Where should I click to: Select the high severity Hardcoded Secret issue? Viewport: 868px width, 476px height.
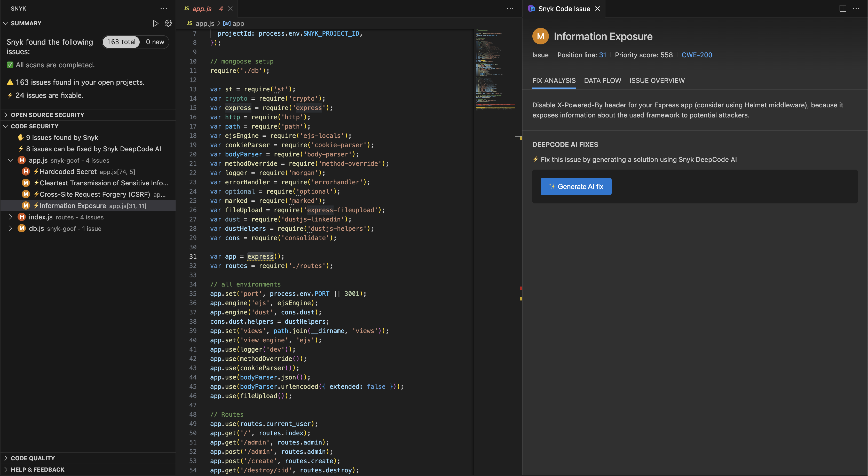click(68, 172)
